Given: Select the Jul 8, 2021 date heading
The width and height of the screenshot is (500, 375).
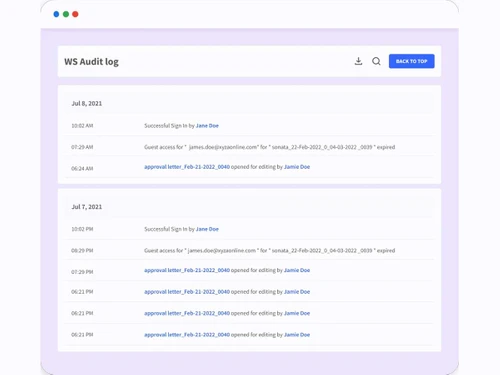Looking at the screenshot, I should pyautogui.click(x=87, y=103).
